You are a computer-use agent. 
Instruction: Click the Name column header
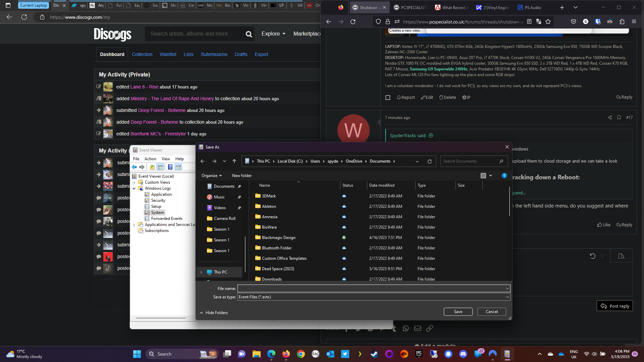pyautogui.click(x=264, y=185)
